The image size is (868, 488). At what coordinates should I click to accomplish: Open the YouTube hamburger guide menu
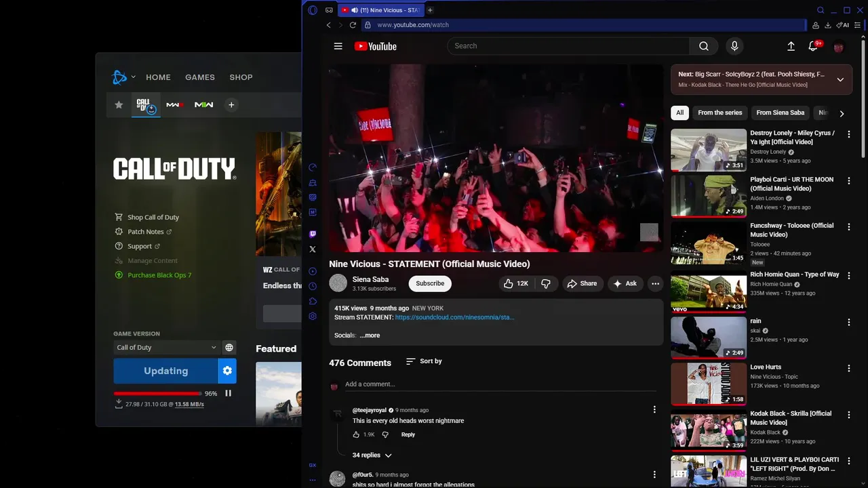click(338, 46)
